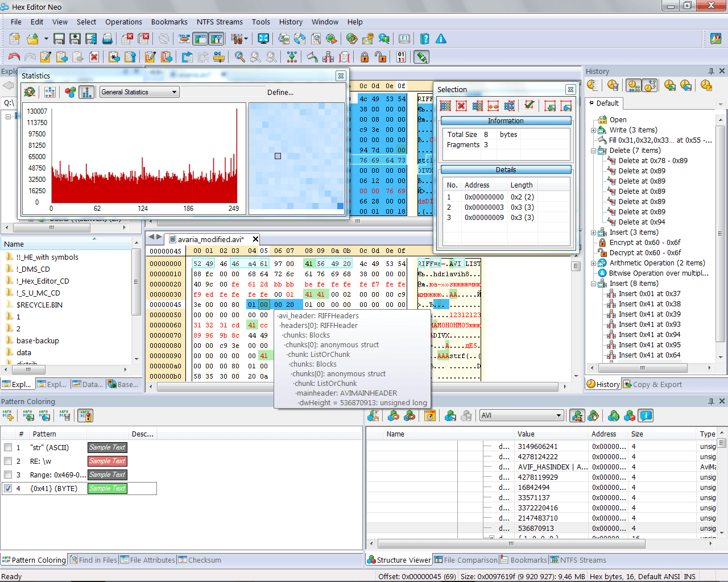Select the base-backup folder in file list
Screen dimensions: 728x582
tap(38, 340)
